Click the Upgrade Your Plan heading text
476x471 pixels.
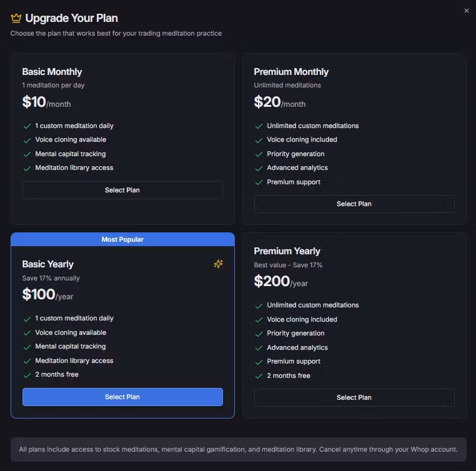[x=71, y=18]
